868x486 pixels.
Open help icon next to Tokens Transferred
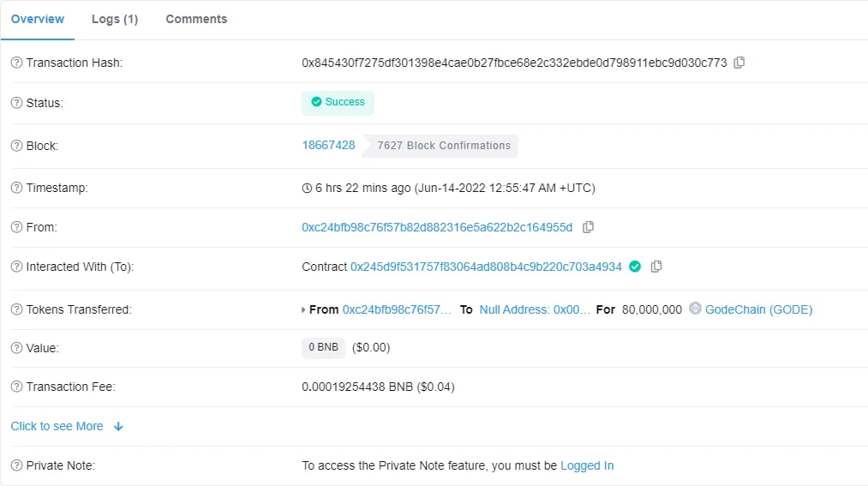(x=16, y=309)
